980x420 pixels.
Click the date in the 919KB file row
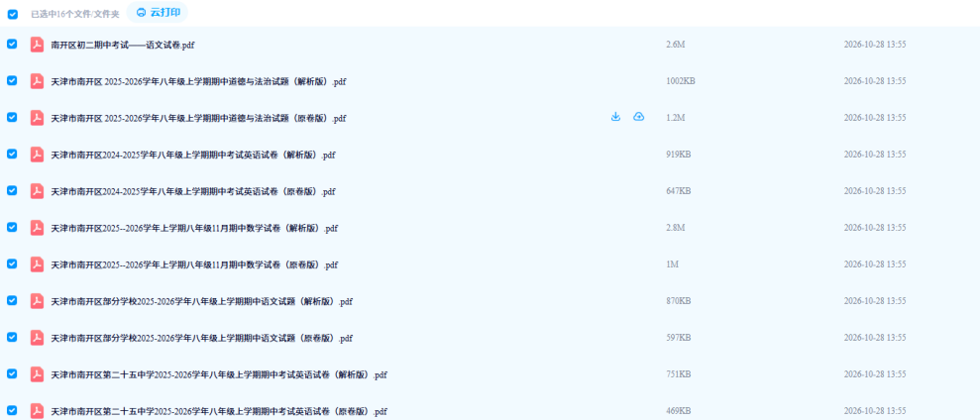point(875,155)
